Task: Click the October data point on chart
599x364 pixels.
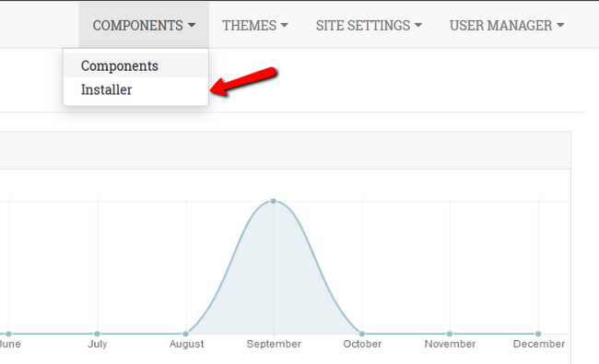Action: (x=362, y=334)
